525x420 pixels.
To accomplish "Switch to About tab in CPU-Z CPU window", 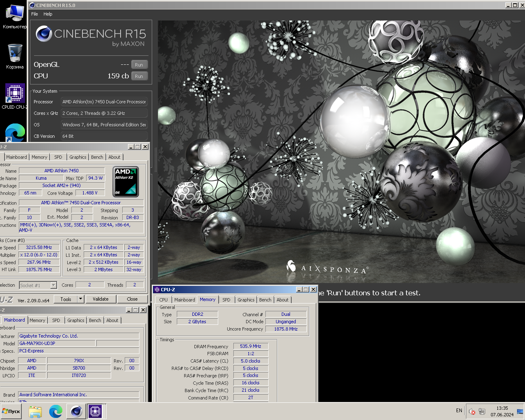I will click(x=114, y=157).
